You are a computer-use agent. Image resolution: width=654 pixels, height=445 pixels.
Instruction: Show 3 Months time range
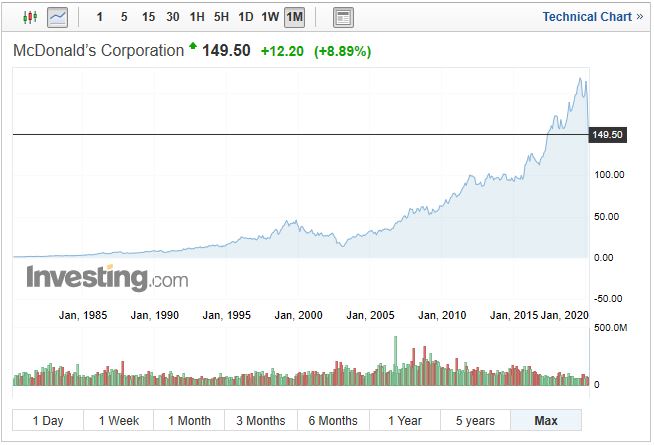[x=261, y=420]
